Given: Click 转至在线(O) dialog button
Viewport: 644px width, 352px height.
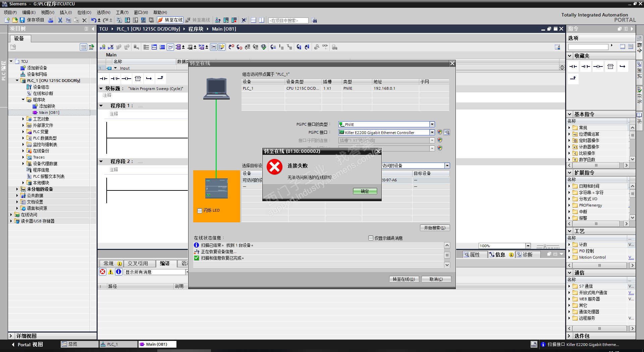Looking at the screenshot, I should 404,279.
